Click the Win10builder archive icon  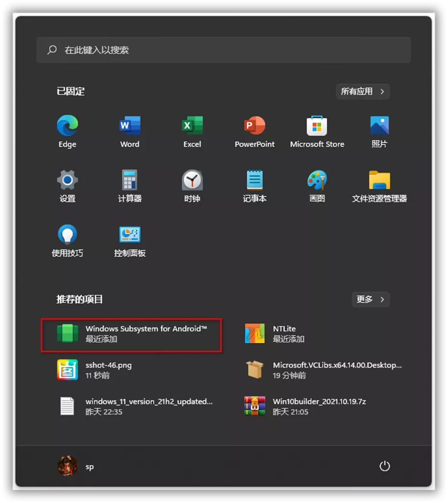pyautogui.click(x=255, y=406)
